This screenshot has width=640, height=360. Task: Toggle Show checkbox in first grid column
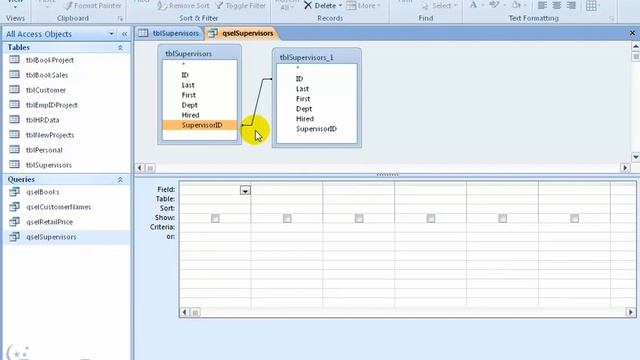215,218
